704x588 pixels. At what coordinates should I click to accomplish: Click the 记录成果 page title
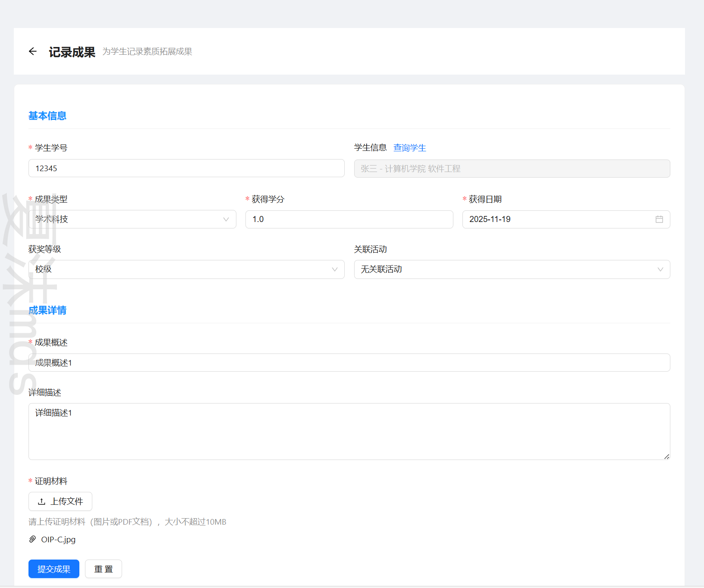(72, 52)
